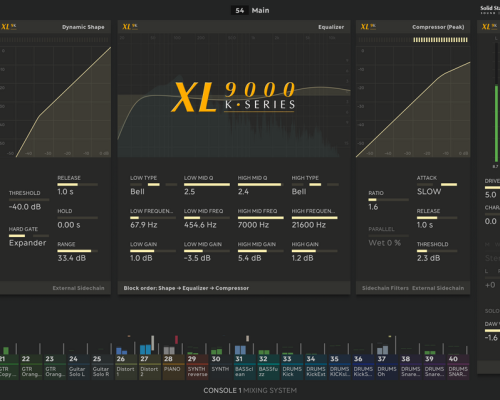The image size is (500, 400).
Task: Select track 37 DRUMS Oh
Action: tap(387, 367)
